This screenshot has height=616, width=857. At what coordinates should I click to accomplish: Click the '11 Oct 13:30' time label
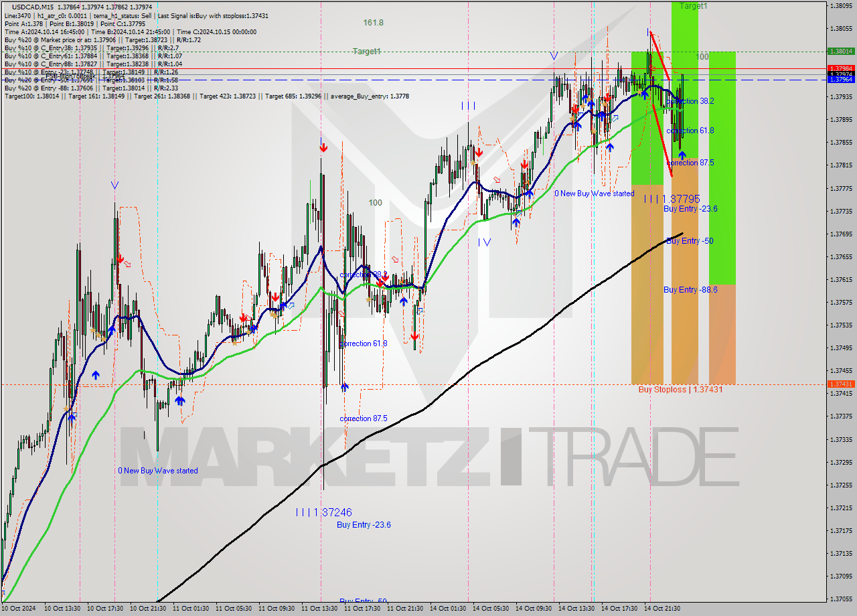[x=320, y=609]
